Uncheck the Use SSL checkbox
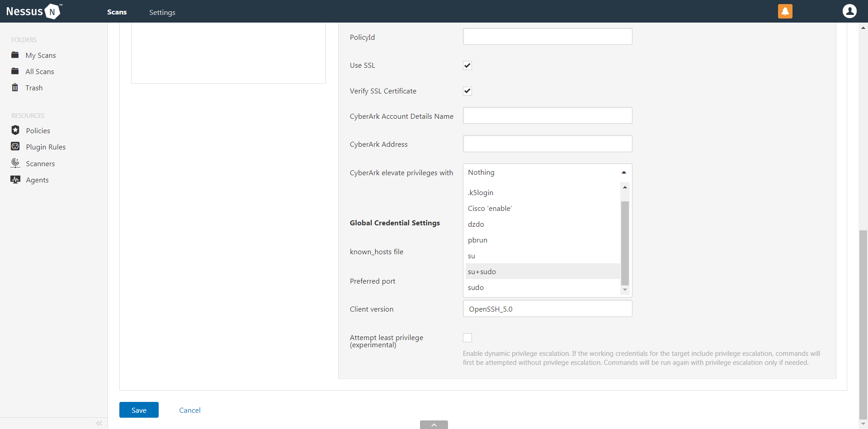This screenshot has height=429, width=868. pyautogui.click(x=467, y=65)
